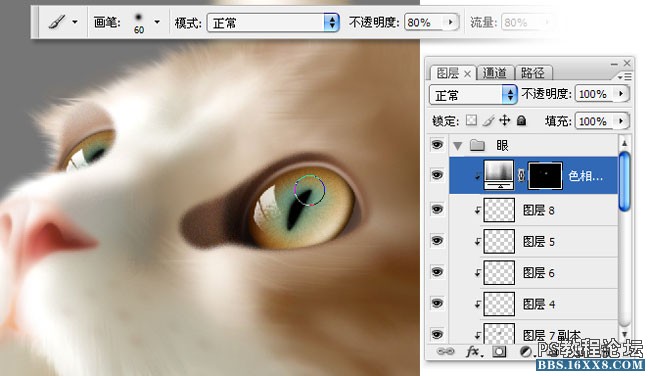The width and height of the screenshot is (650, 376).
Task: Select the 色相... layer name
Action: point(585,176)
